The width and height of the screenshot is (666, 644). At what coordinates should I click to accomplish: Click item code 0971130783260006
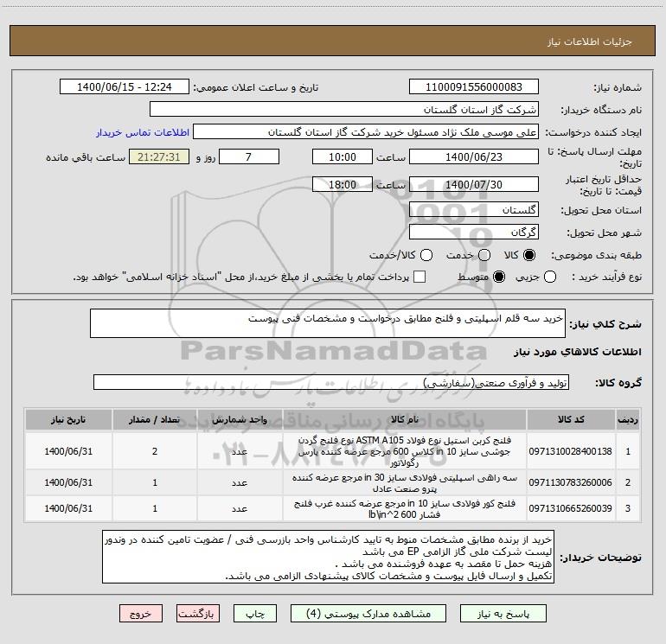point(571,482)
